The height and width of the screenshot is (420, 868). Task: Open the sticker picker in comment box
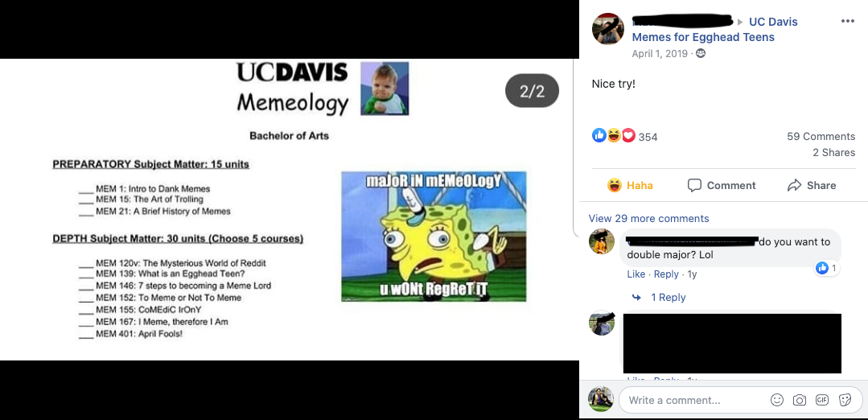pos(845,400)
